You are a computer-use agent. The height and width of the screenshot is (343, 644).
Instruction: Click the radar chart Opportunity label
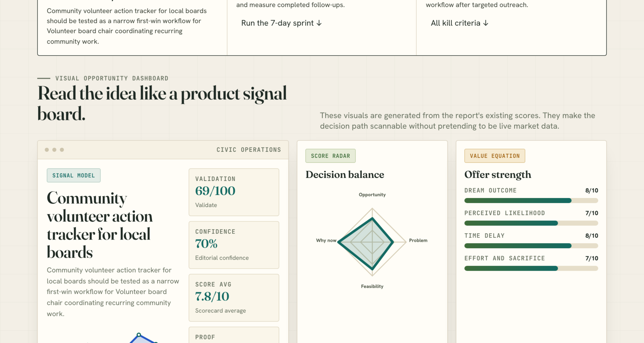[x=372, y=195]
